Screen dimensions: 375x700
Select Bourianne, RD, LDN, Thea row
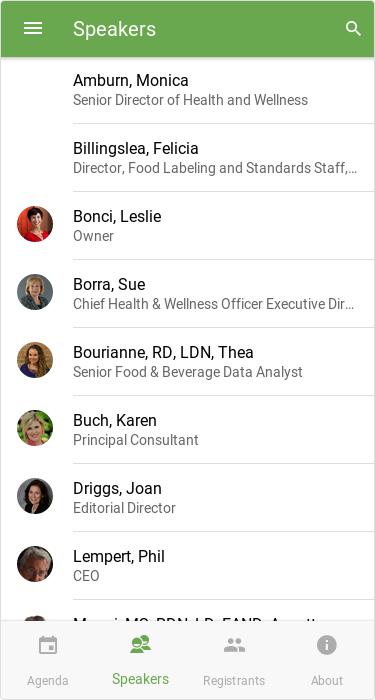tap(188, 362)
